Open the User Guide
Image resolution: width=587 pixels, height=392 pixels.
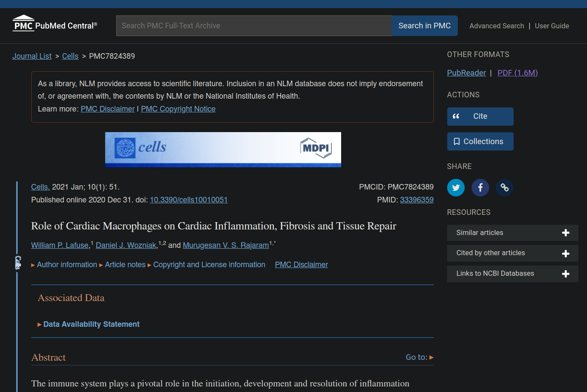[x=552, y=26]
